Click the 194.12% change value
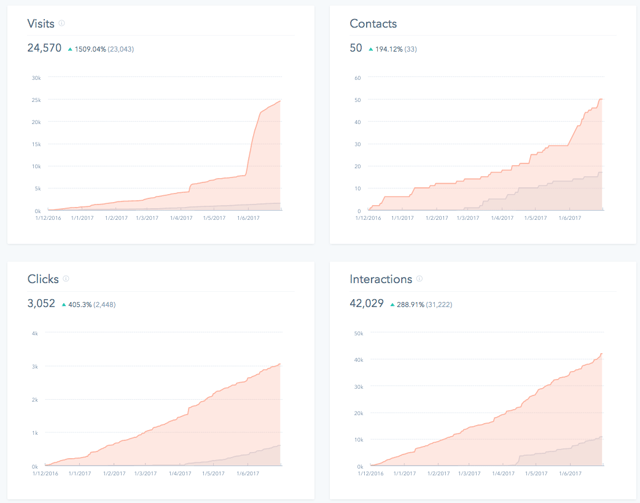This screenshot has width=640, height=503. tap(389, 49)
